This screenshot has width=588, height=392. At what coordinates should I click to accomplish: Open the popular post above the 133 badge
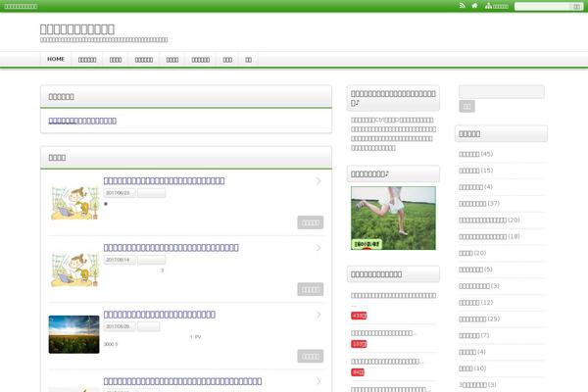pyautogui.click(x=383, y=333)
